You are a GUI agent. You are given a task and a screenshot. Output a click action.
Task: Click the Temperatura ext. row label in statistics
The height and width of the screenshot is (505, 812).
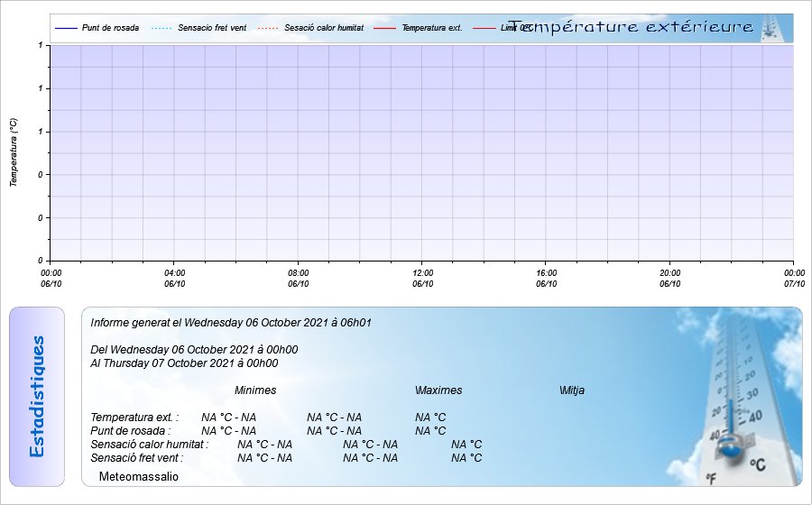coord(134,417)
